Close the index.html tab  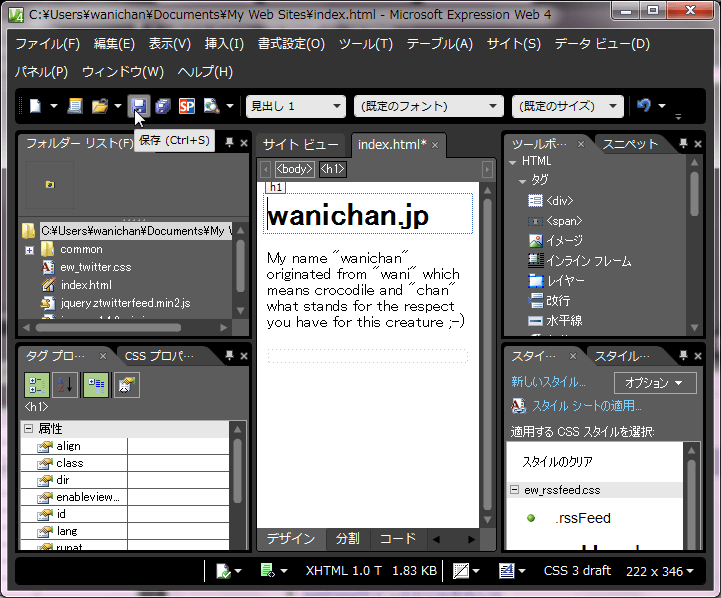[x=435, y=145]
